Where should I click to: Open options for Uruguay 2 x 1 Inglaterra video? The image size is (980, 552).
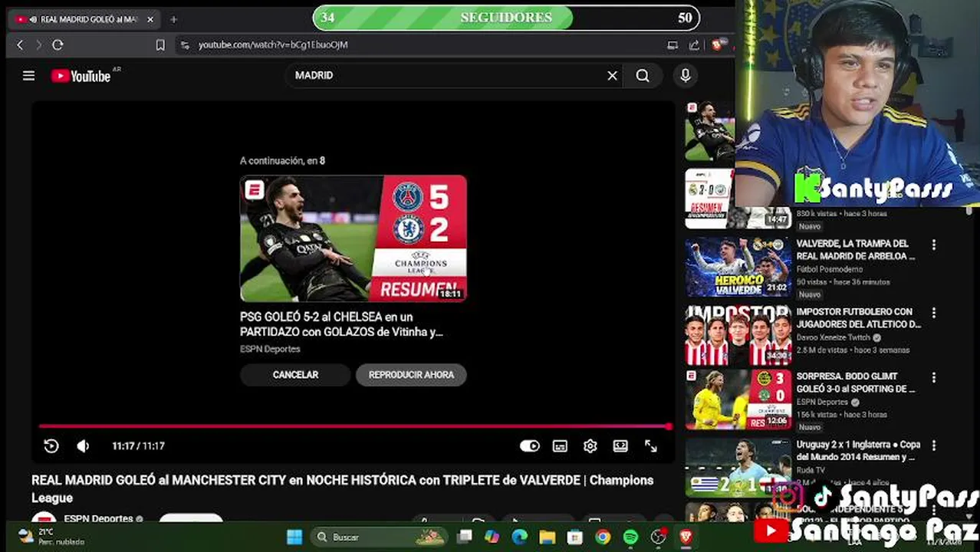tap(933, 445)
